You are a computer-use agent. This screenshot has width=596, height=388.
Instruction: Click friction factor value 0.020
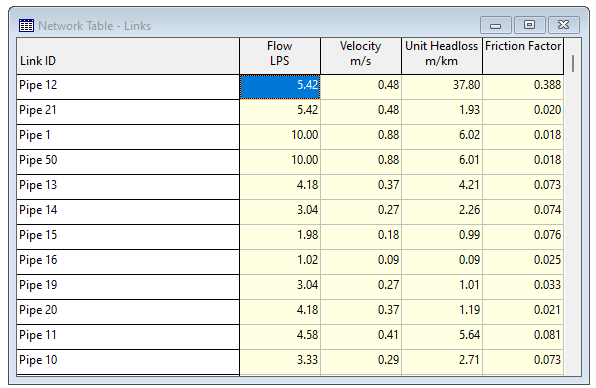pos(523,112)
